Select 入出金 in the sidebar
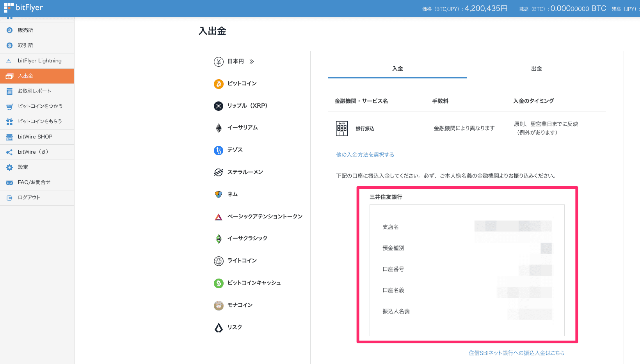Viewport: 640px width, 364px height. point(37,76)
